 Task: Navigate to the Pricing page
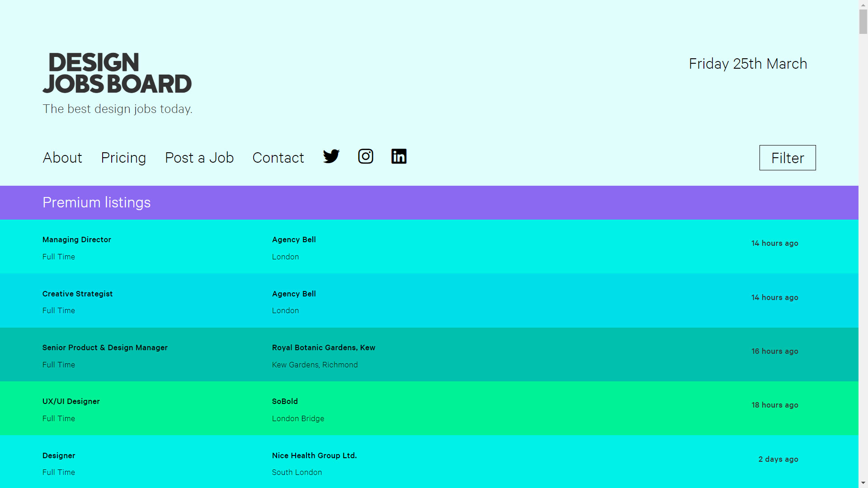pos(123,158)
